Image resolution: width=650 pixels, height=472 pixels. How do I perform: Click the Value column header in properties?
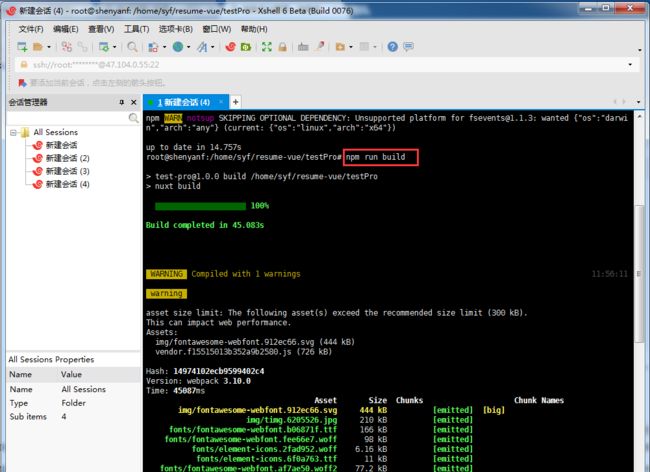[71, 374]
